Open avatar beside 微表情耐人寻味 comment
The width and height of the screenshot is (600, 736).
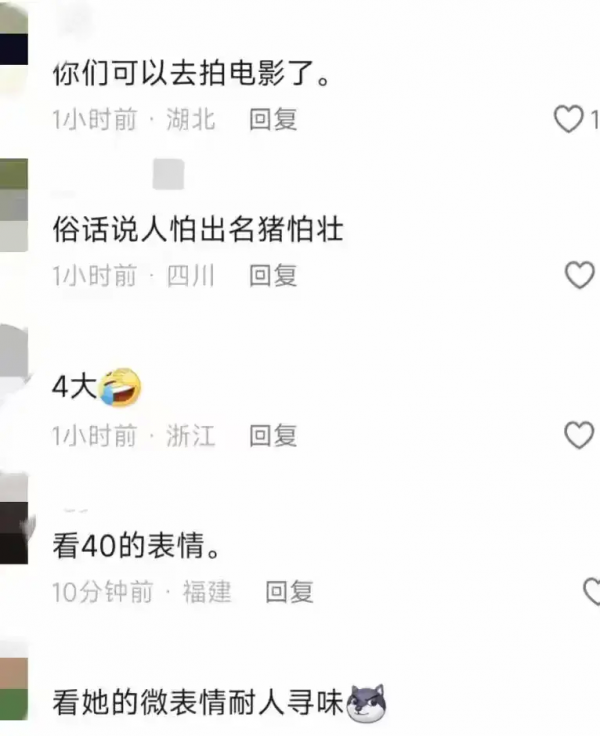[x=14, y=681]
